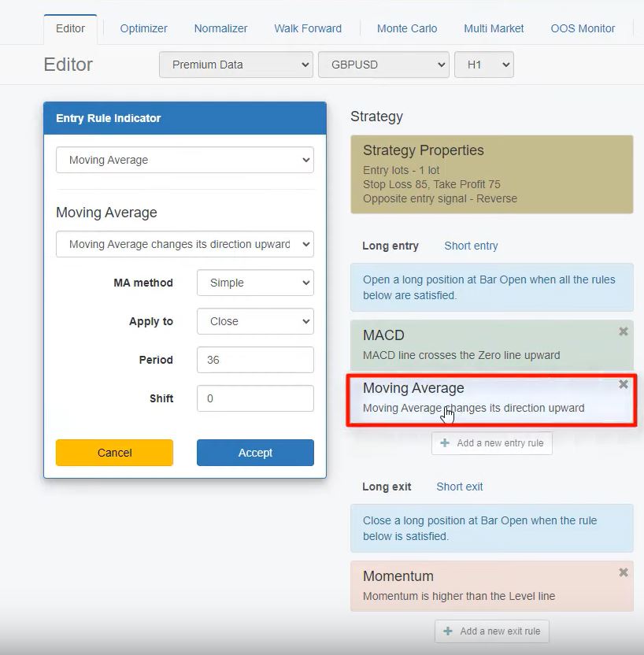This screenshot has height=655, width=644.
Task: Expand the Apply to Close dropdown
Action: coord(255,321)
